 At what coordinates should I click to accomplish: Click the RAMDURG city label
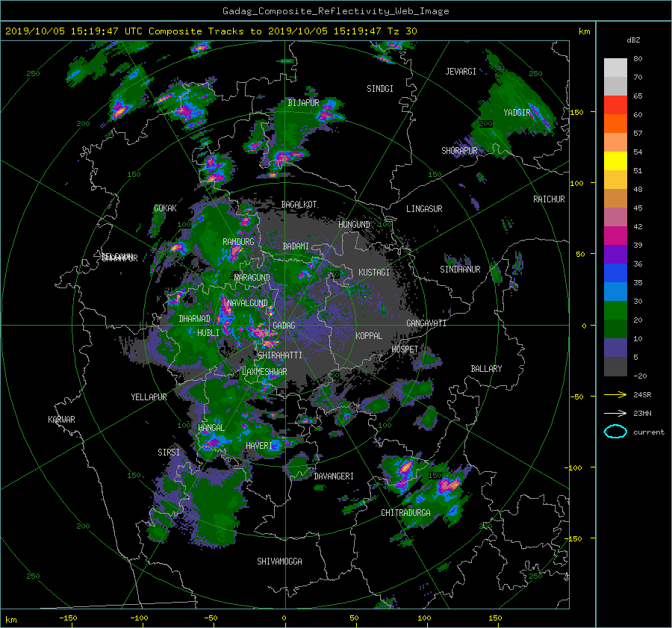point(238,242)
